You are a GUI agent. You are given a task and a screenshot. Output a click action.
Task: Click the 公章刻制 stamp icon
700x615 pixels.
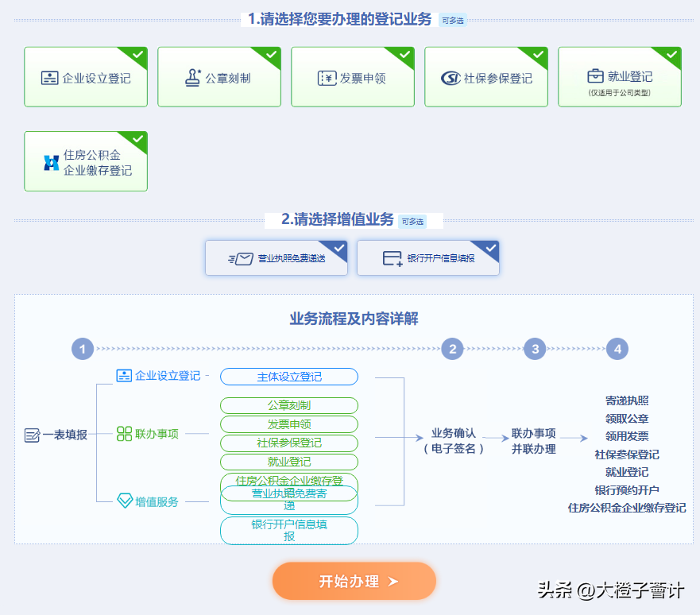click(193, 78)
